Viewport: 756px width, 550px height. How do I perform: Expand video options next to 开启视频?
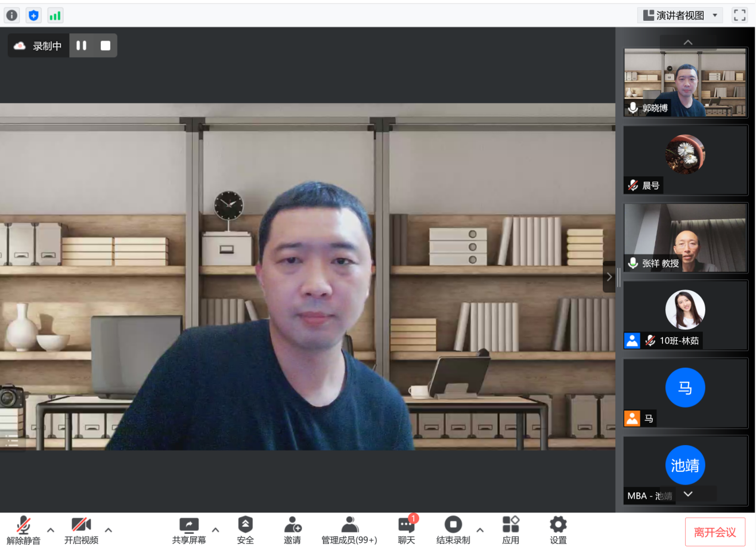click(x=109, y=530)
